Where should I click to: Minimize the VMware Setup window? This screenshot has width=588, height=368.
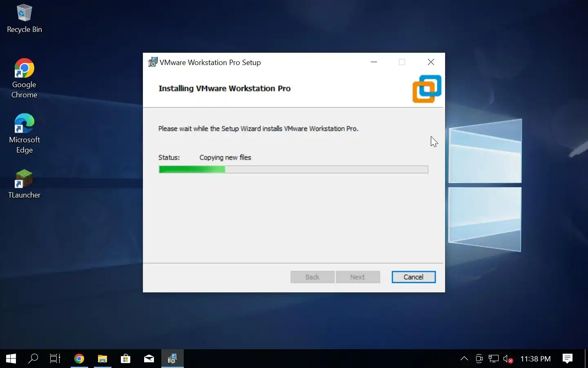point(374,62)
